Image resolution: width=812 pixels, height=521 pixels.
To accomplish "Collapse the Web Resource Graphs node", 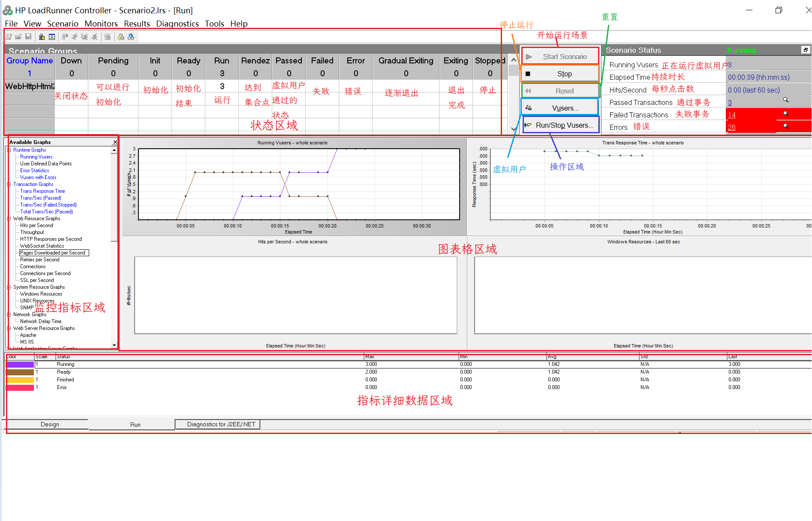I will pos(9,219).
